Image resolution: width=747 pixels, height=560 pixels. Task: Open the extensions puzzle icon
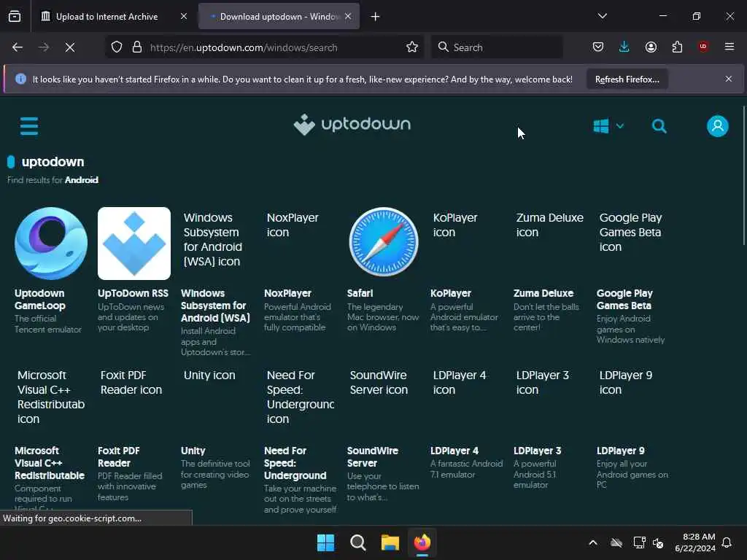(677, 47)
